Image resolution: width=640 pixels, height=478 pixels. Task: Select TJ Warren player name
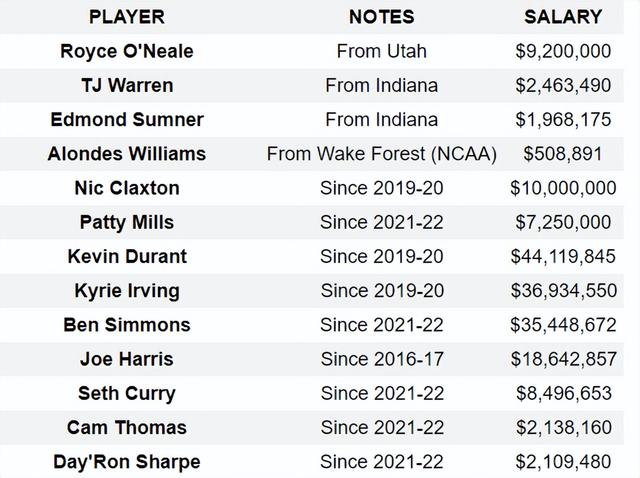point(127,86)
